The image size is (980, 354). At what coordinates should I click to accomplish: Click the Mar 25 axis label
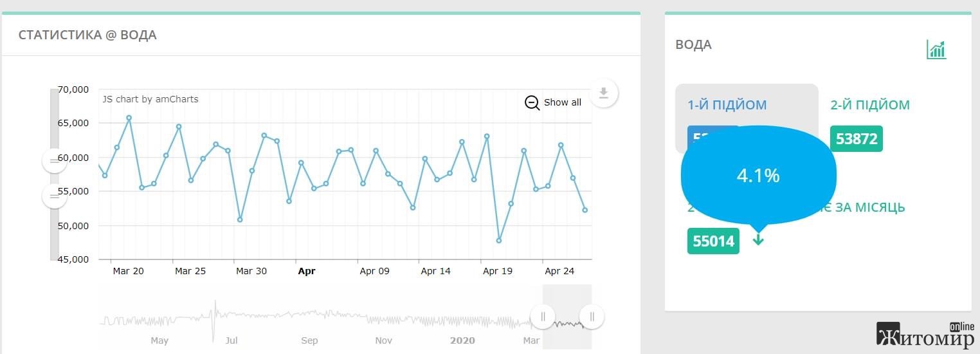coord(190,271)
